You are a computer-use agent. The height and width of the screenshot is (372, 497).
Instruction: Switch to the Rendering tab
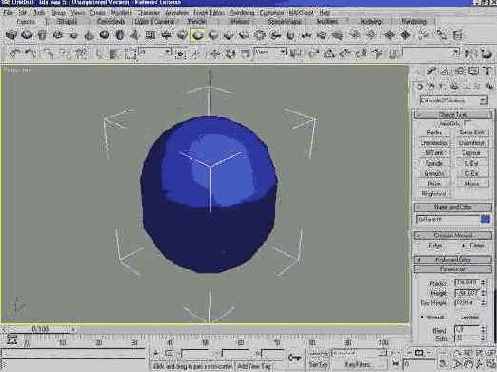coord(414,22)
